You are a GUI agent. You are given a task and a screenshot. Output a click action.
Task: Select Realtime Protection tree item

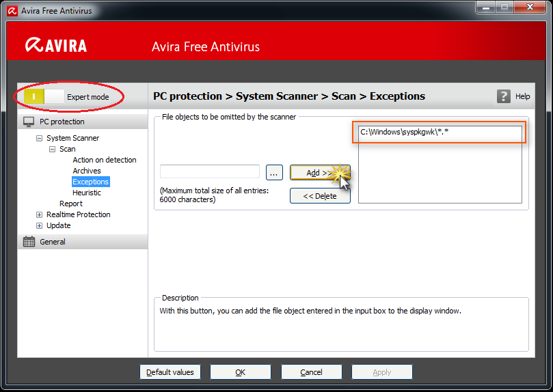point(79,214)
